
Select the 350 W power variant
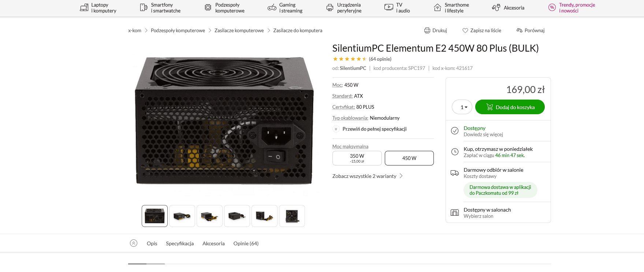point(357,158)
